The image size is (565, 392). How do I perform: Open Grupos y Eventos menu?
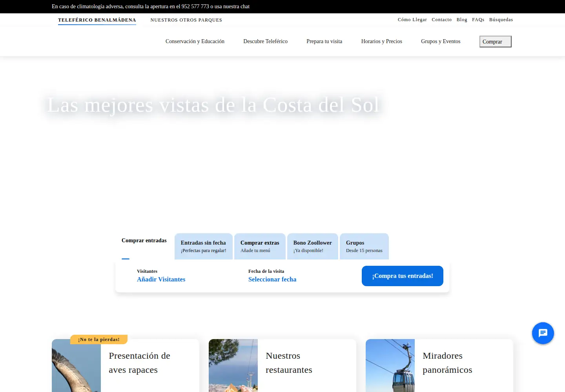[x=441, y=41]
